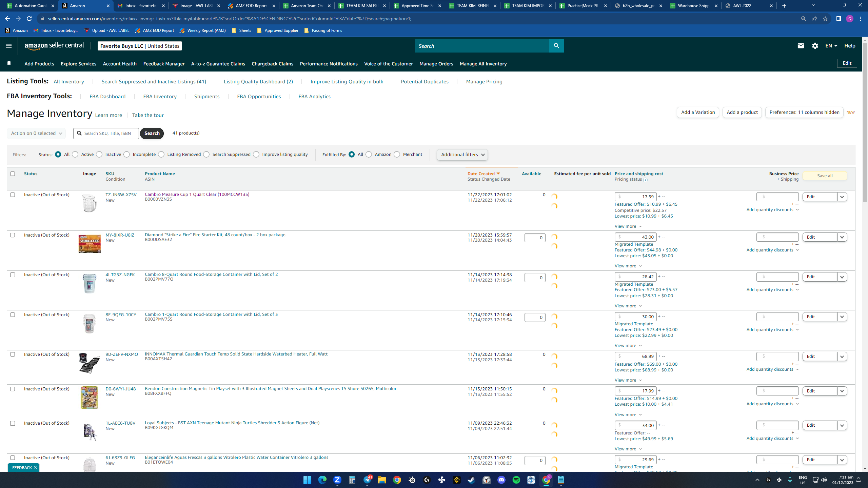
Task: Toggle the select-all checkbox in table header
Action: 13,174
